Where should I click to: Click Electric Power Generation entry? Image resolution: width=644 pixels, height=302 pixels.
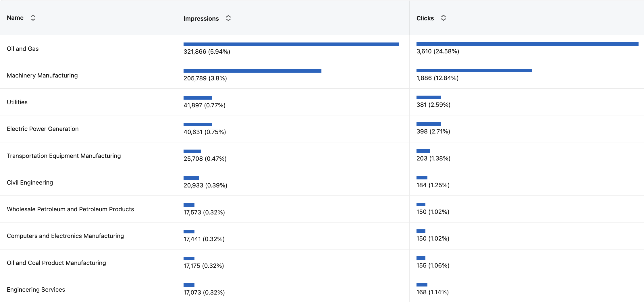43,129
